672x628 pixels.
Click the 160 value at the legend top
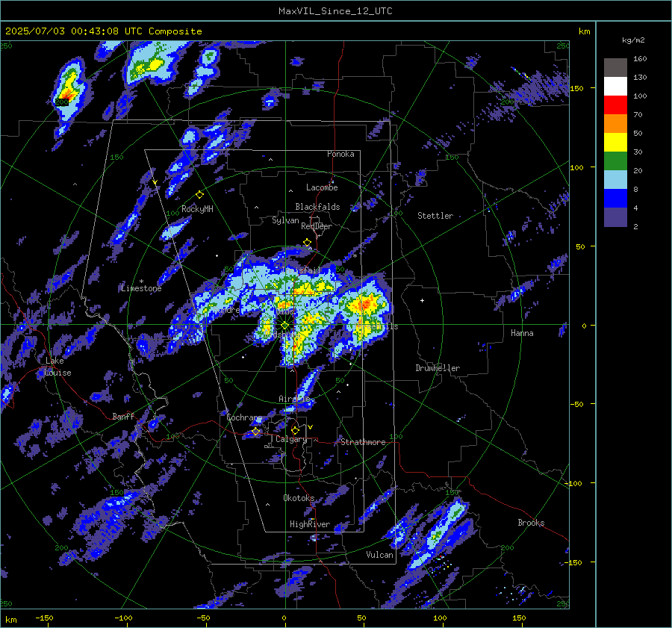click(x=640, y=59)
